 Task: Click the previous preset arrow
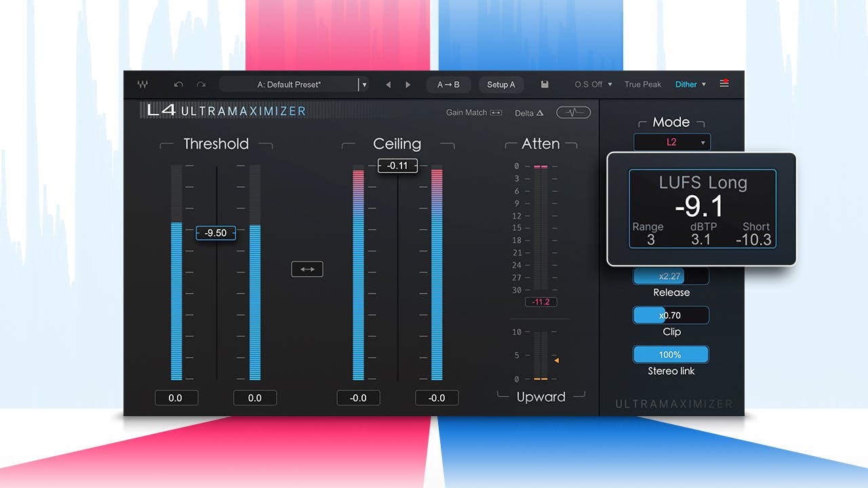[388, 84]
